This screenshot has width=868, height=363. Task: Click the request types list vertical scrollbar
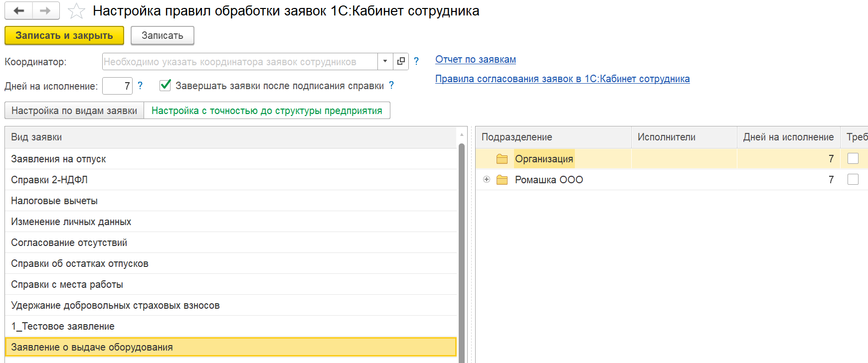click(462, 249)
